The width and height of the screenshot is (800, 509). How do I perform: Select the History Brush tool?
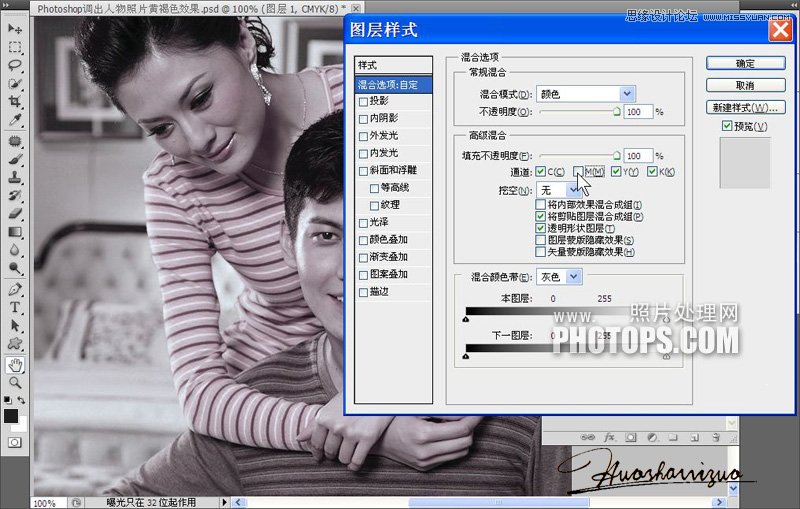[x=15, y=195]
